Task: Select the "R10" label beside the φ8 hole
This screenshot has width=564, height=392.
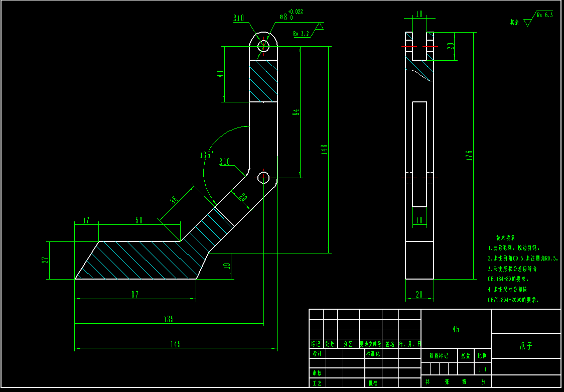Action: tap(239, 18)
